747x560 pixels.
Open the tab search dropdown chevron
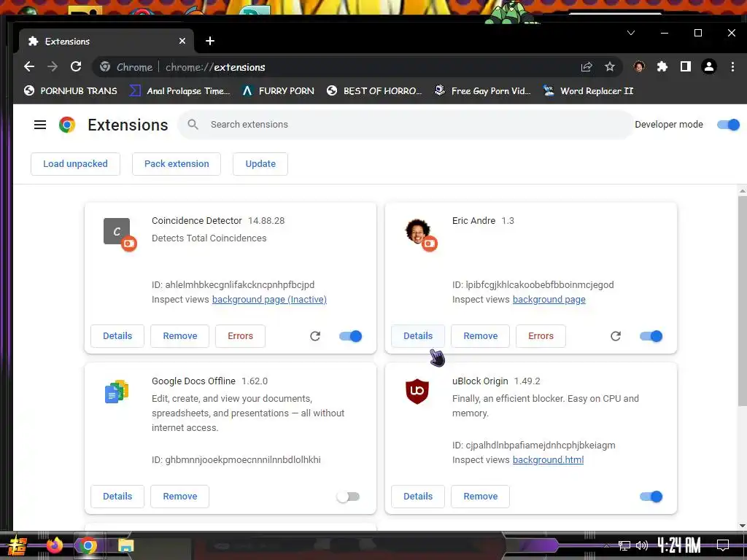point(631,33)
